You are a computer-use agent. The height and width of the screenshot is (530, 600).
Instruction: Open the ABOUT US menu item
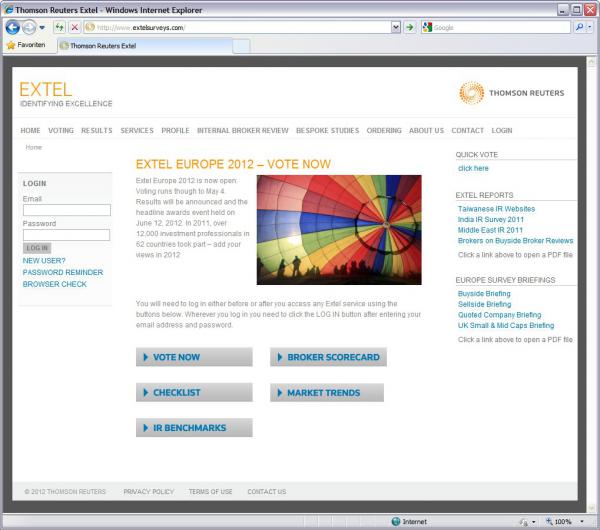[x=426, y=130]
